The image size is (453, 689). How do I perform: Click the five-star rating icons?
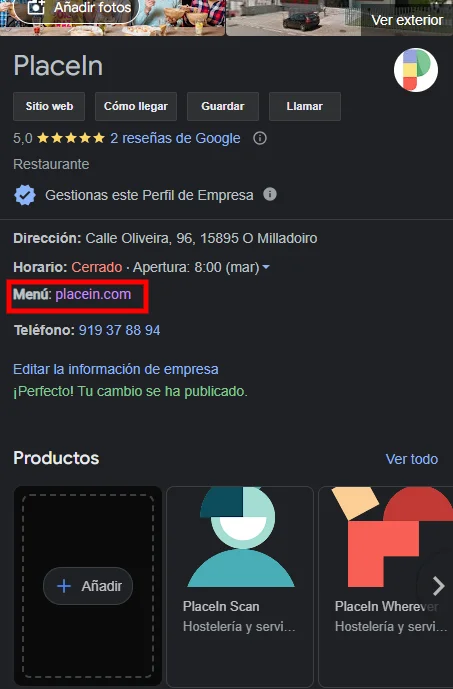71,138
